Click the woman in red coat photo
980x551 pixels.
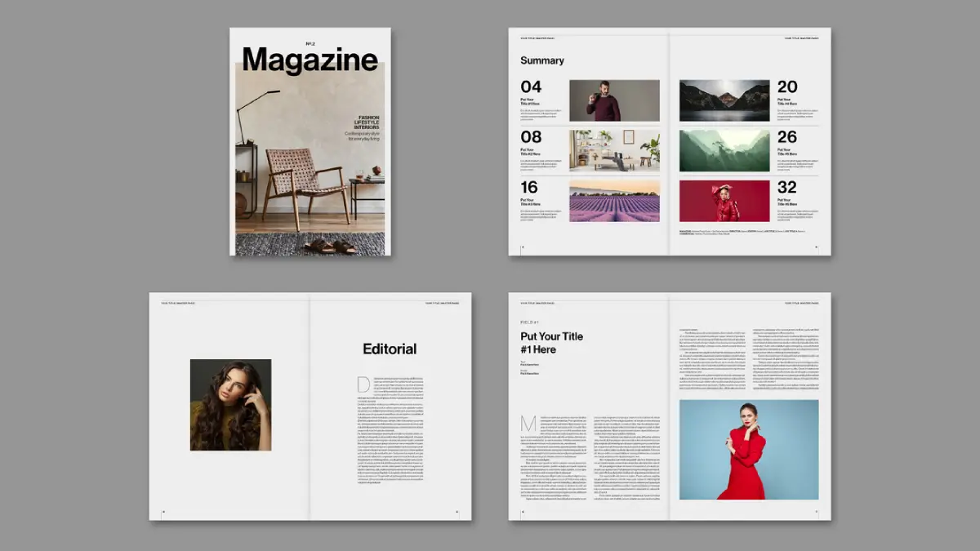pos(724,201)
